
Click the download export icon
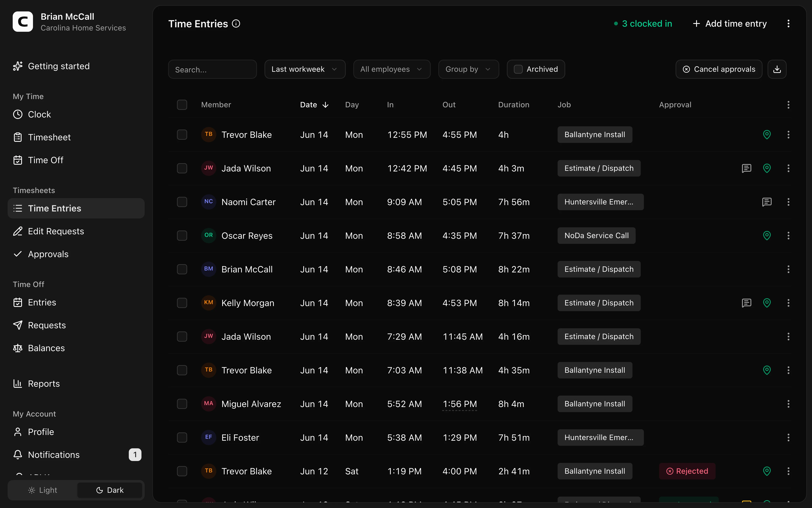point(777,69)
